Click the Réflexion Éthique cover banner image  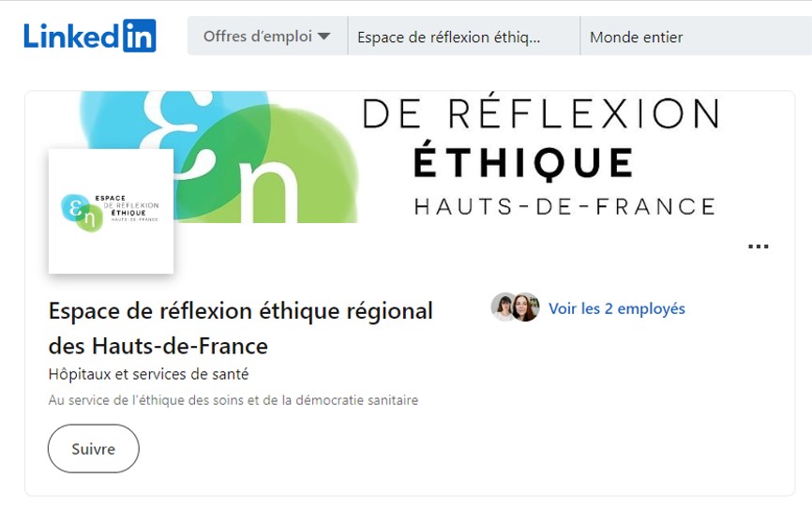[410, 157]
